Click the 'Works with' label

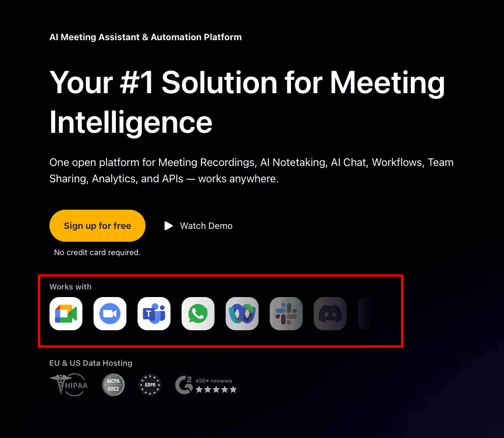[x=70, y=287]
